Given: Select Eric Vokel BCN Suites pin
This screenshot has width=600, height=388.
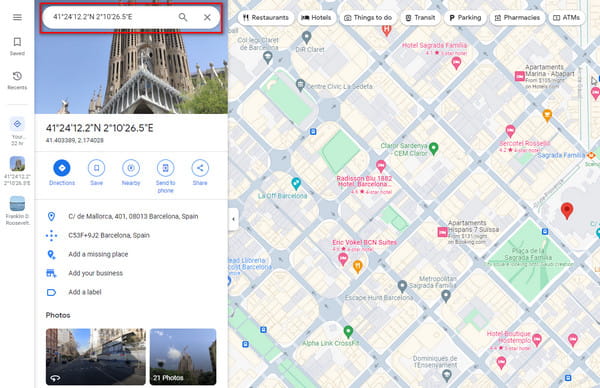Looking at the screenshot, I should 343,260.
